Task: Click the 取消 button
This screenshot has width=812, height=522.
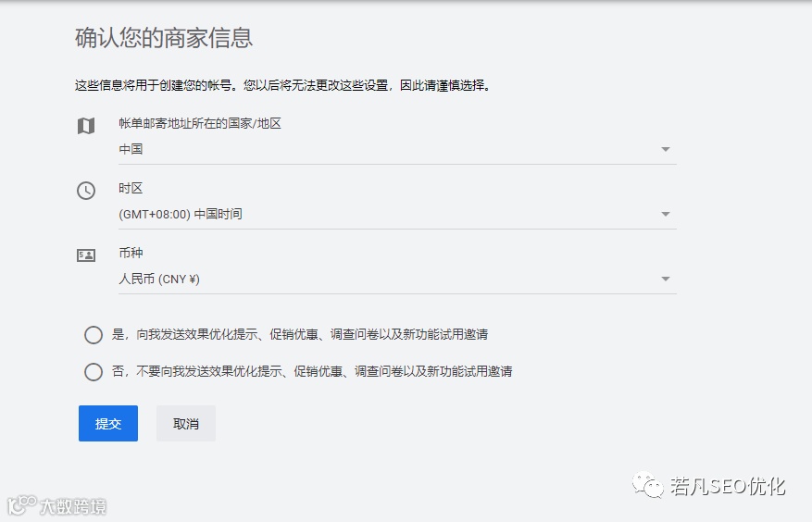Action: coord(186,424)
